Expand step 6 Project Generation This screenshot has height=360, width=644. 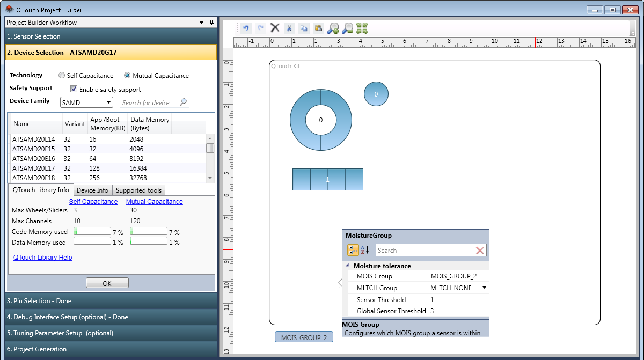point(111,349)
